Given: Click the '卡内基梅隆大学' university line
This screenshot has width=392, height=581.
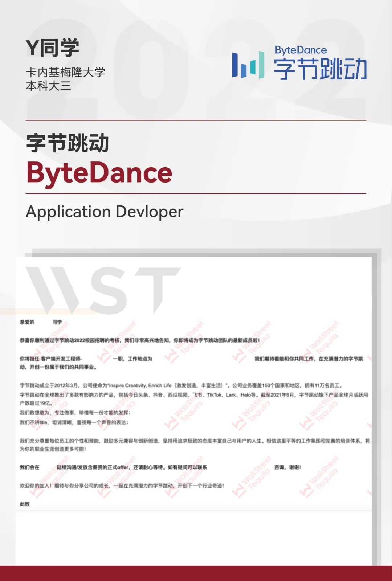Looking at the screenshot, I should click(65, 72).
